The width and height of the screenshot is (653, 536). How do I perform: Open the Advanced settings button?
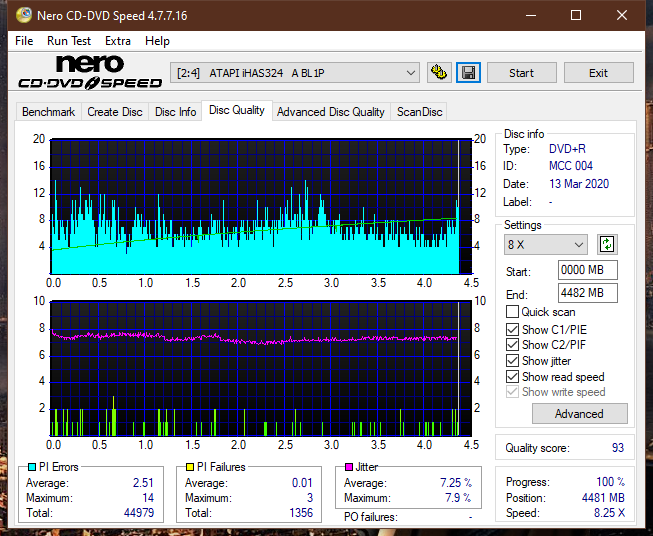tap(579, 414)
